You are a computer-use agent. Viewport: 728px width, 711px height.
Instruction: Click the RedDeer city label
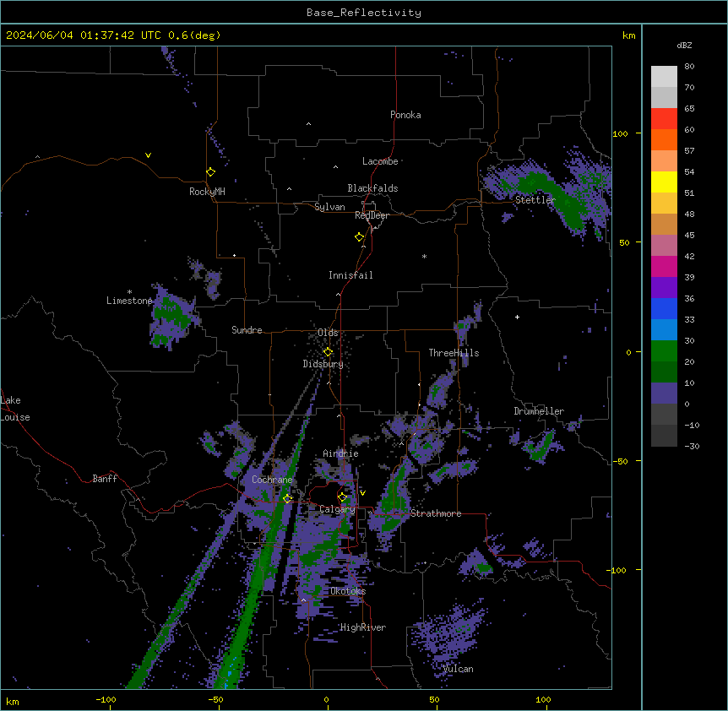tap(372, 215)
